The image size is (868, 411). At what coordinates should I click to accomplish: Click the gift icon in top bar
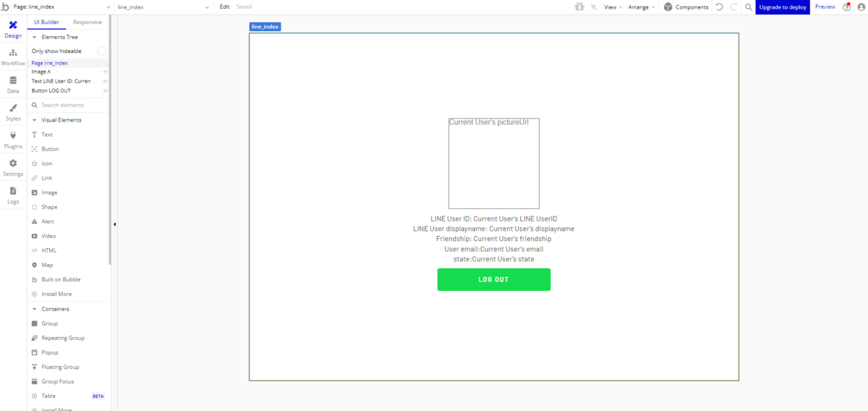[579, 7]
